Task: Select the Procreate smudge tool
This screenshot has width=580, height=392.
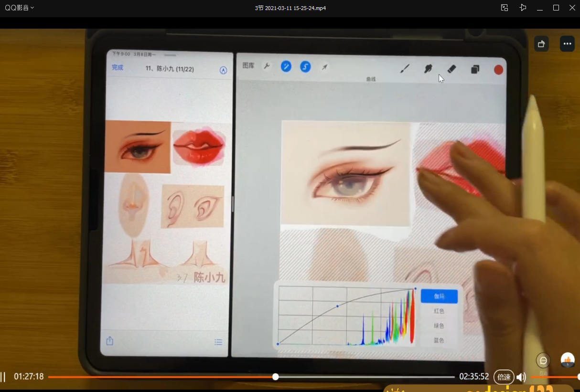Action: click(428, 69)
